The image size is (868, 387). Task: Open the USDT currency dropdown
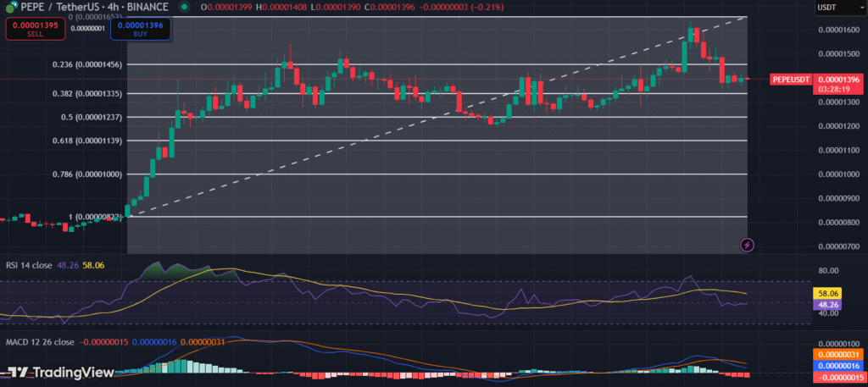point(834,8)
